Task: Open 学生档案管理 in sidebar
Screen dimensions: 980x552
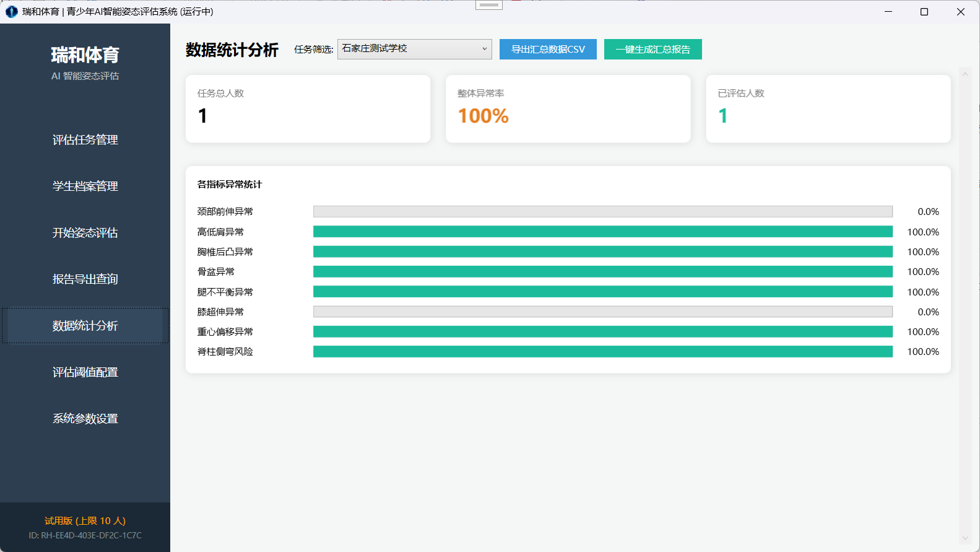Action: (x=85, y=186)
